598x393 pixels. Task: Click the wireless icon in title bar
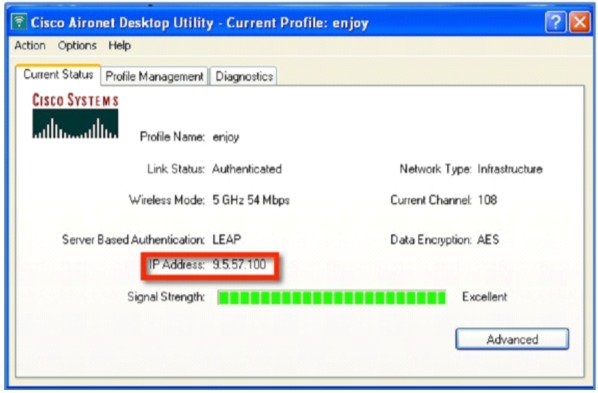(19, 22)
